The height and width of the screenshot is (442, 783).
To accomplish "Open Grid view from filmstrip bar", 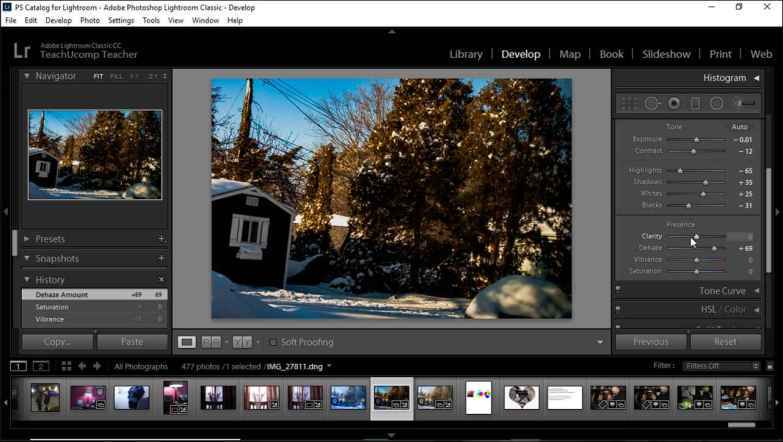I will pyautogui.click(x=67, y=367).
